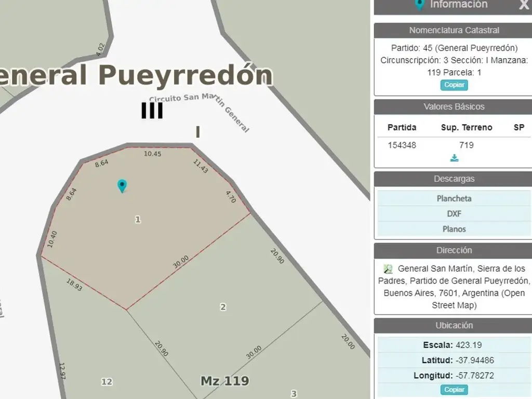Download the DXF file
The height and width of the screenshot is (399, 532).
(454, 214)
